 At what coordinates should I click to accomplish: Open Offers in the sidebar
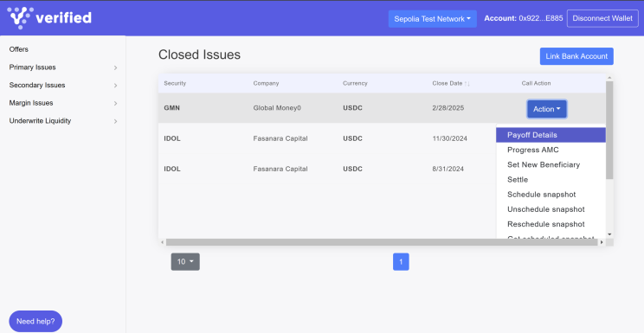point(19,49)
